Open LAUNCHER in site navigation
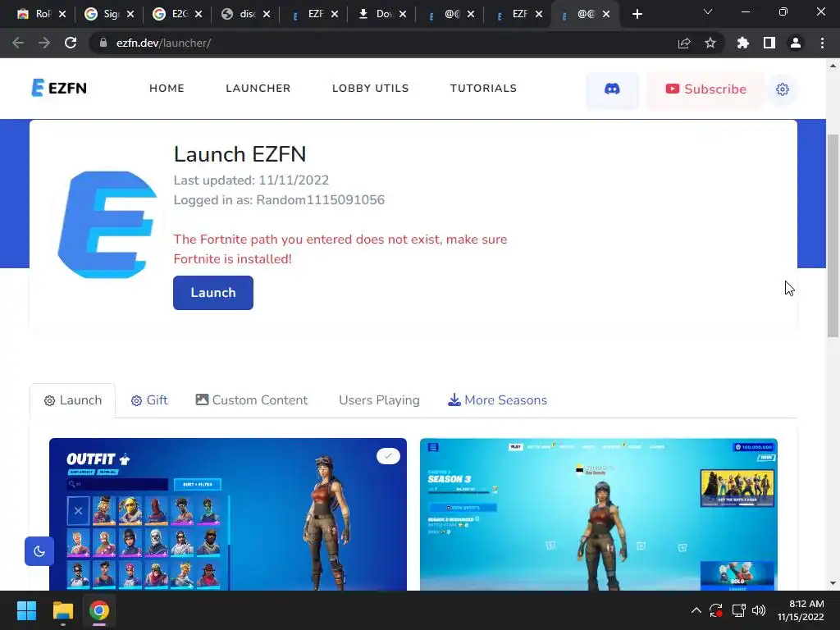 pos(258,88)
